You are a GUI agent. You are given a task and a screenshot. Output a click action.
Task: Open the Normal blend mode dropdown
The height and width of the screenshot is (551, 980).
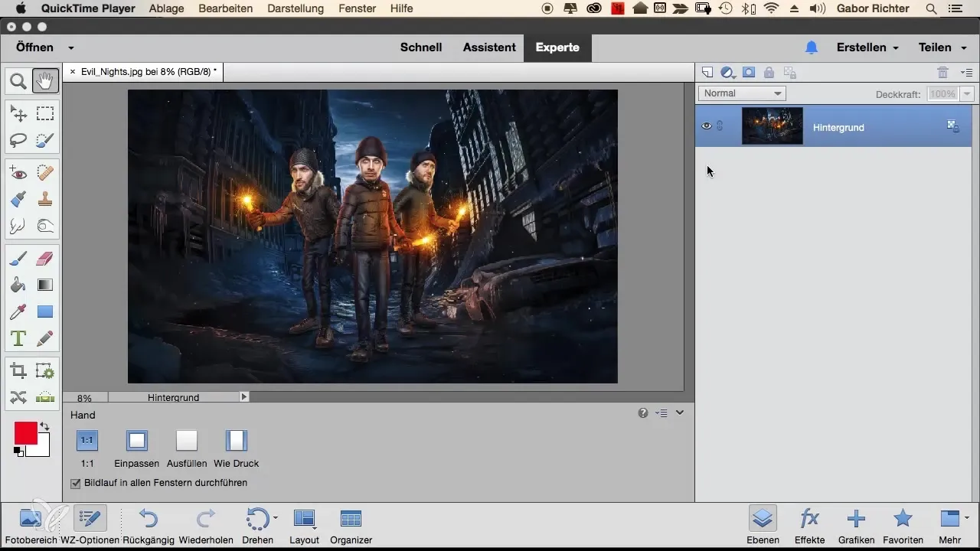[x=742, y=93]
